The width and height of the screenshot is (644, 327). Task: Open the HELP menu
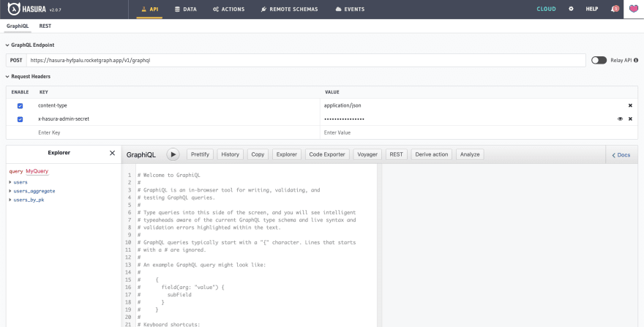(x=592, y=9)
